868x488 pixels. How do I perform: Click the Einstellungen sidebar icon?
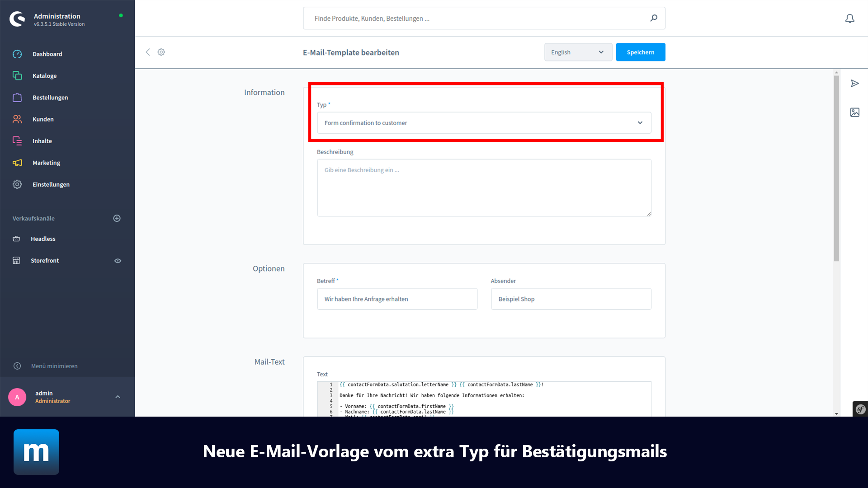[18, 184]
